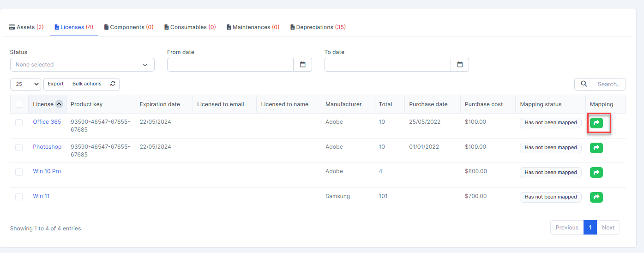Toggle the select-all checkbox in table header
The width and height of the screenshot is (644, 253).
(19, 104)
